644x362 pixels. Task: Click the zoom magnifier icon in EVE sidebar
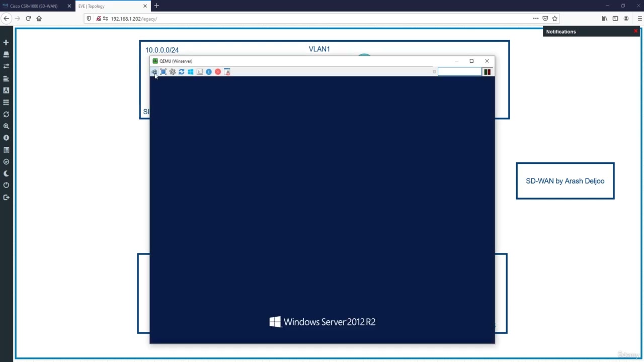6,126
